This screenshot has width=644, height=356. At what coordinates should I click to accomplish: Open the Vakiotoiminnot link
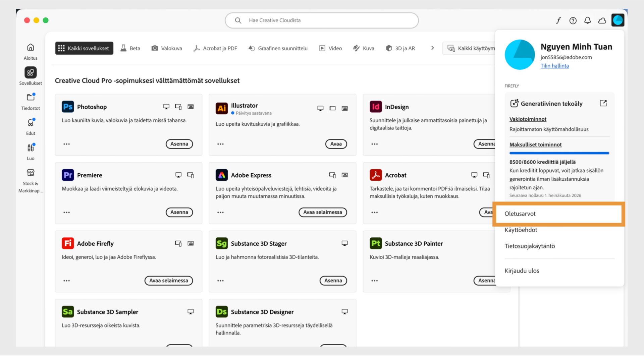[528, 119]
